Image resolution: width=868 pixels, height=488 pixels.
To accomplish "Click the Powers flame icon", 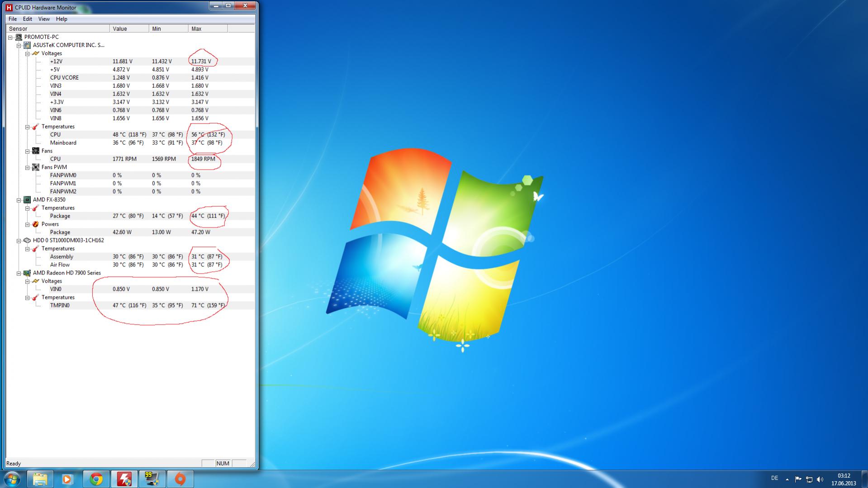I will pyautogui.click(x=36, y=224).
